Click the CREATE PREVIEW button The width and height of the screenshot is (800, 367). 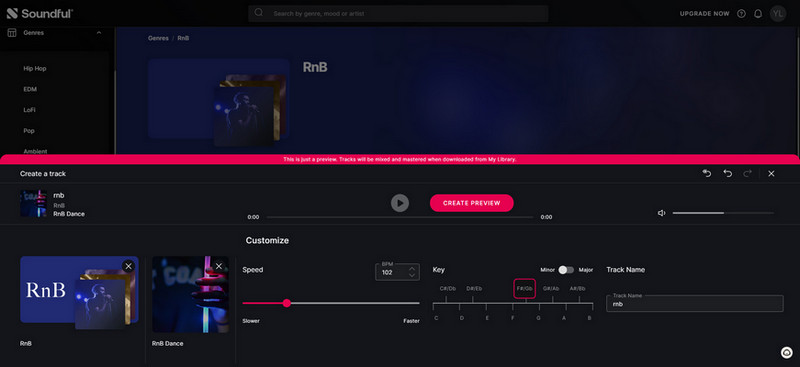[471, 203]
